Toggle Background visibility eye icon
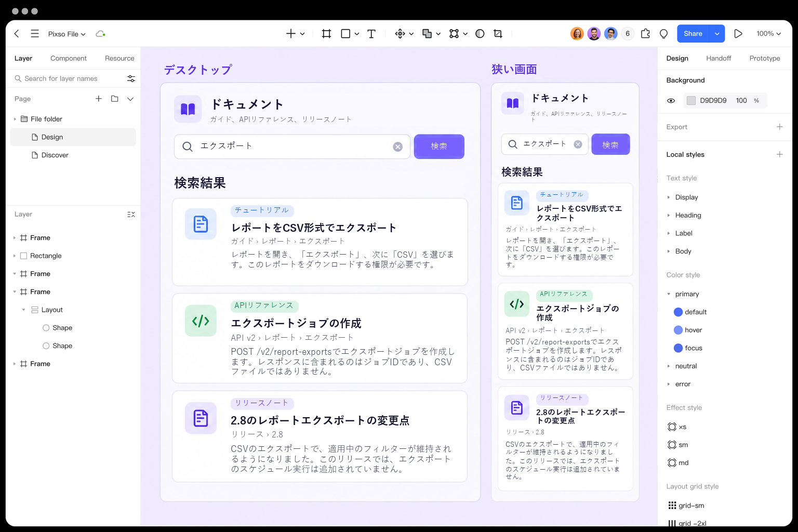 click(671, 101)
